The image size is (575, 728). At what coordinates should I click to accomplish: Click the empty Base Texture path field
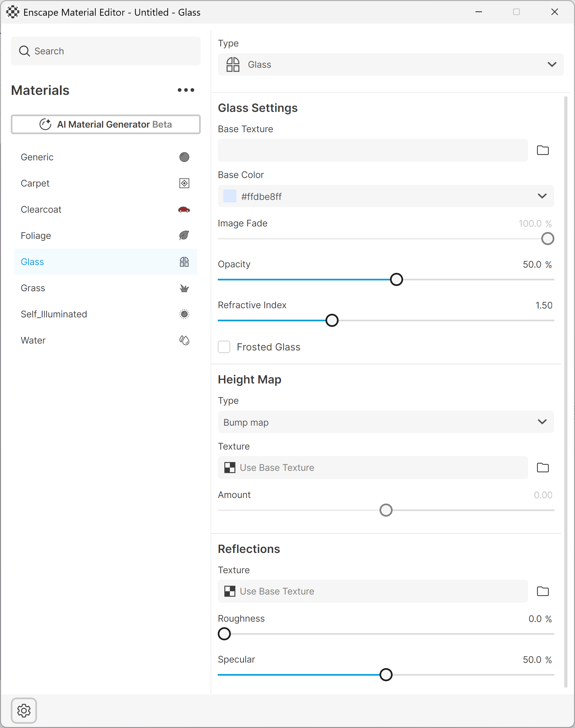pyautogui.click(x=373, y=151)
